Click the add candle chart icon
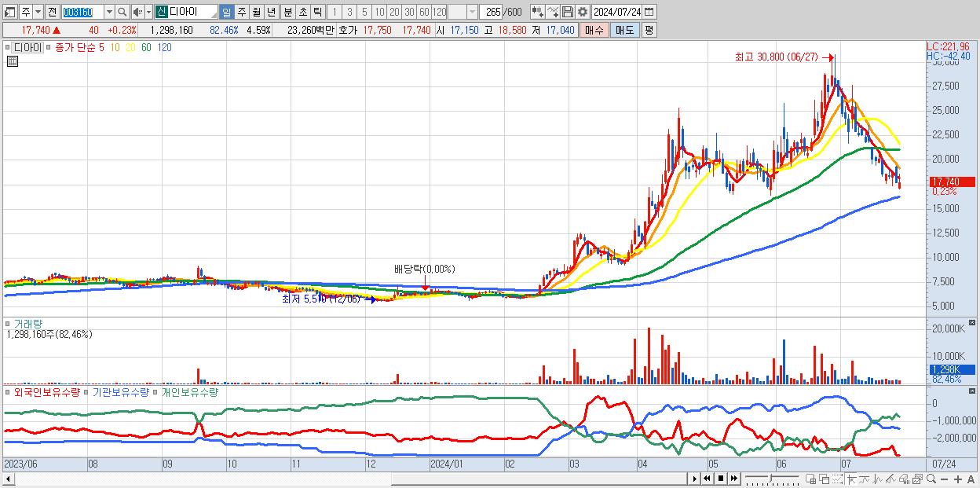This screenshot has height=488, width=980. (538, 12)
